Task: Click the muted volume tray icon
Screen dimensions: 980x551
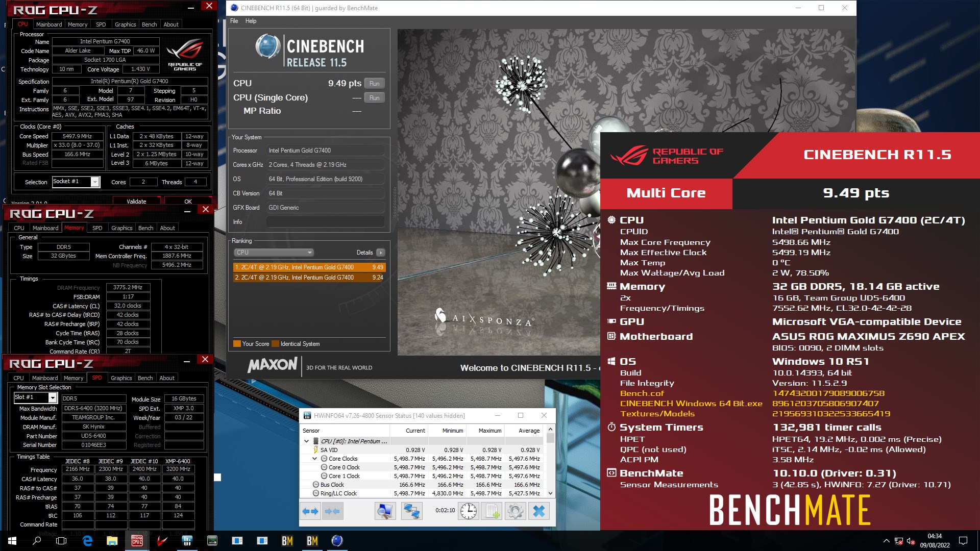Action: pyautogui.click(x=911, y=541)
